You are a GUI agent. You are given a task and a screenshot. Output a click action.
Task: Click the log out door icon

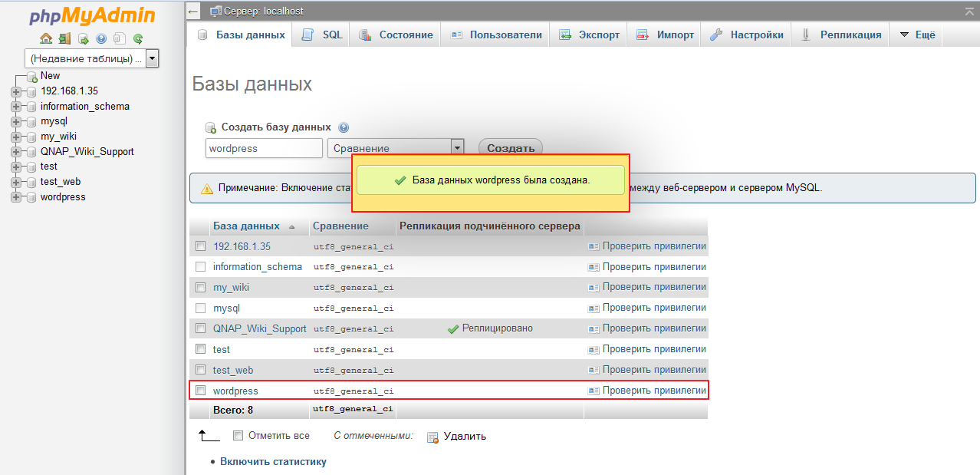click(x=64, y=38)
